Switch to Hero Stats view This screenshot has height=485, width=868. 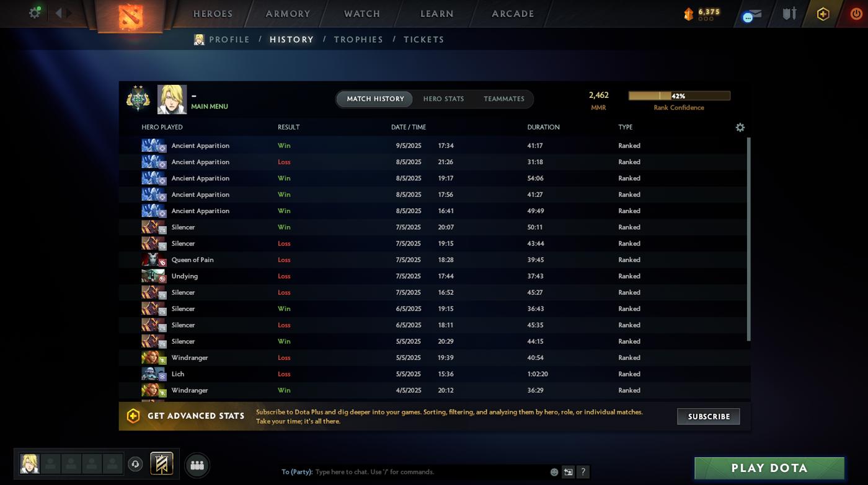[x=443, y=99]
